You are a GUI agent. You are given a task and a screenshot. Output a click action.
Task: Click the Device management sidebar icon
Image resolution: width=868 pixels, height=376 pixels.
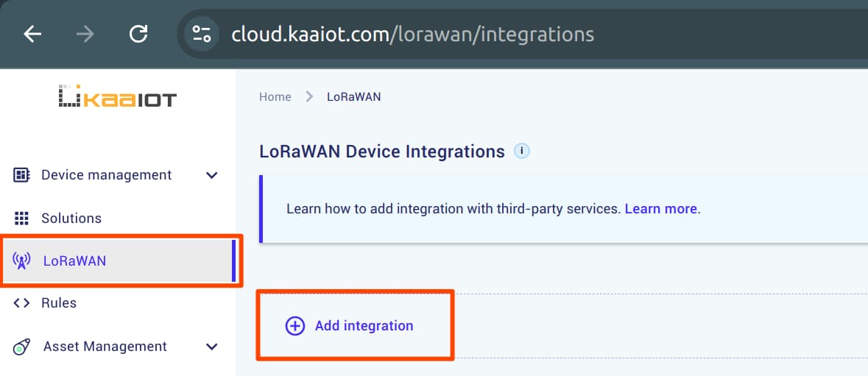(21, 175)
